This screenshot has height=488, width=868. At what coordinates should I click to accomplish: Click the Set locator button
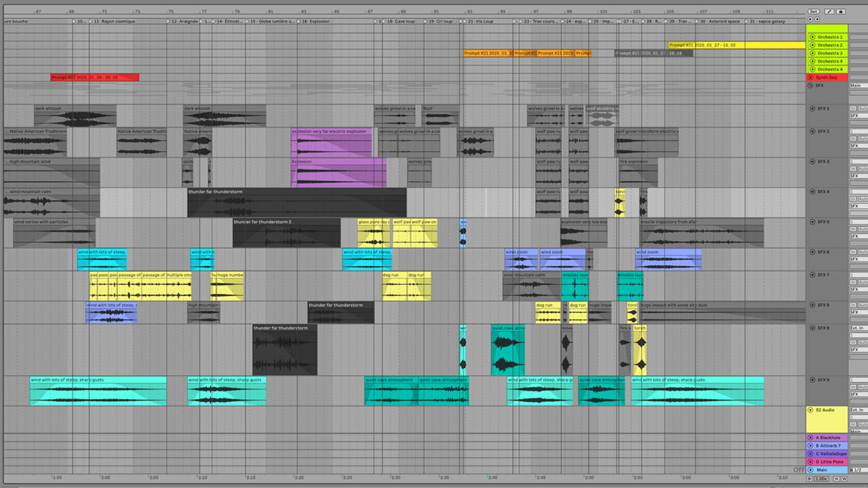coord(813,12)
